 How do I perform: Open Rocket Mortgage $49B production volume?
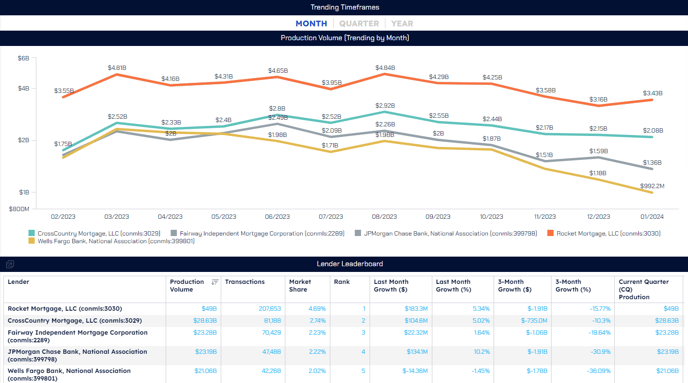[x=209, y=309]
